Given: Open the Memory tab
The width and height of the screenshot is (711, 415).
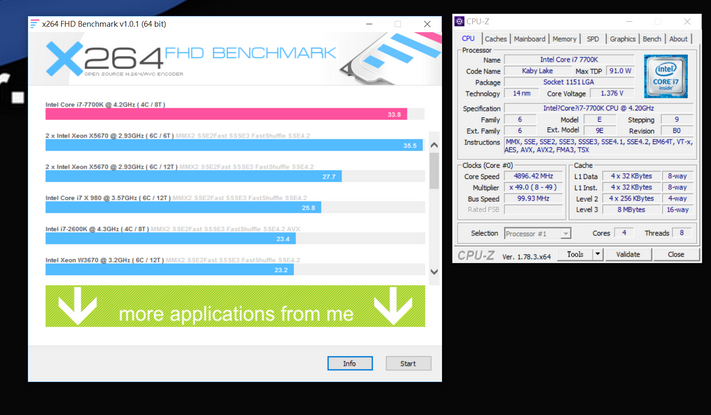Looking at the screenshot, I should click(x=564, y=39).
